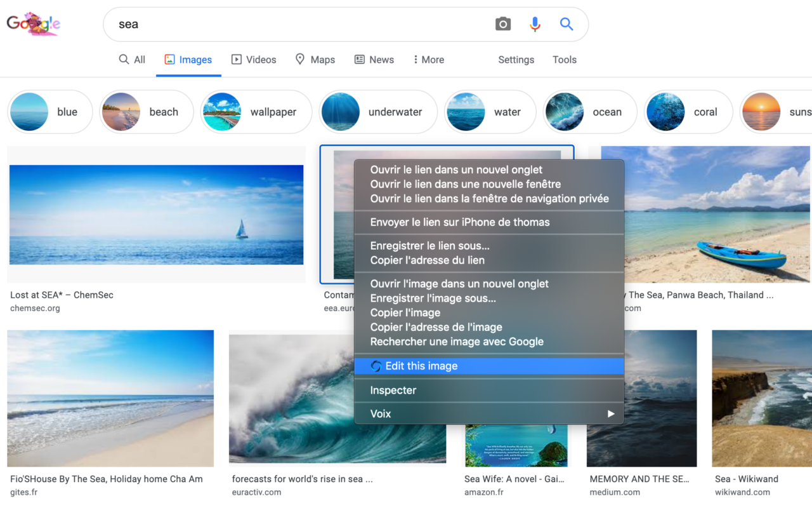This screenshot has width=812, height=508.
Task: Select 'Ouvrir l'image dans un nouvel onglet'
Action: 489,284
